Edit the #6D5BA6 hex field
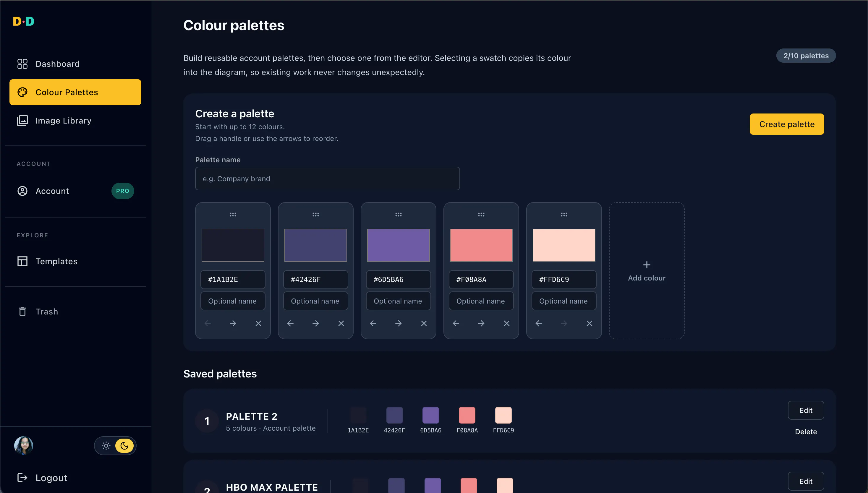The width and height of the screenshot is (868, 493). click(398, 279)
